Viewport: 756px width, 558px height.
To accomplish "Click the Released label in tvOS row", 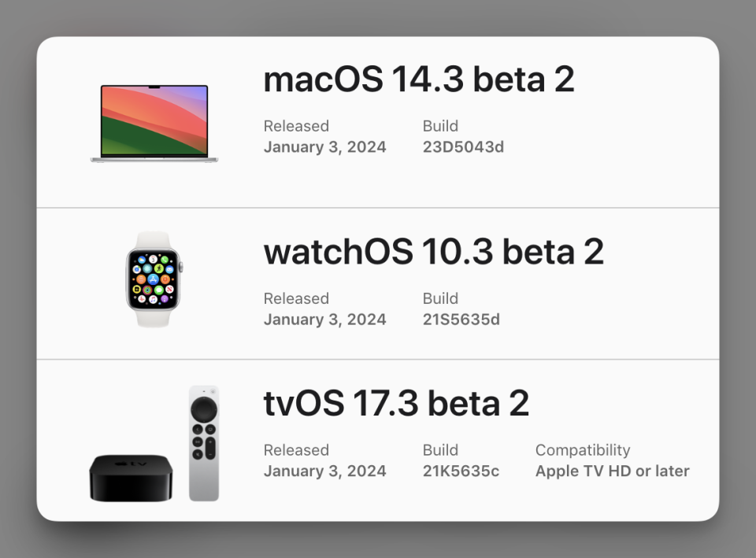I will point(297,450).
